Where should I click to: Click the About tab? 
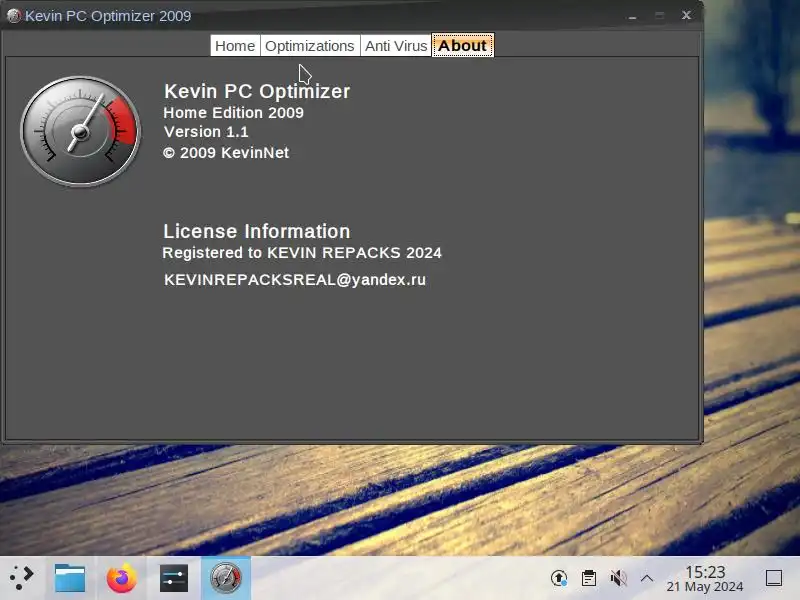463,45
